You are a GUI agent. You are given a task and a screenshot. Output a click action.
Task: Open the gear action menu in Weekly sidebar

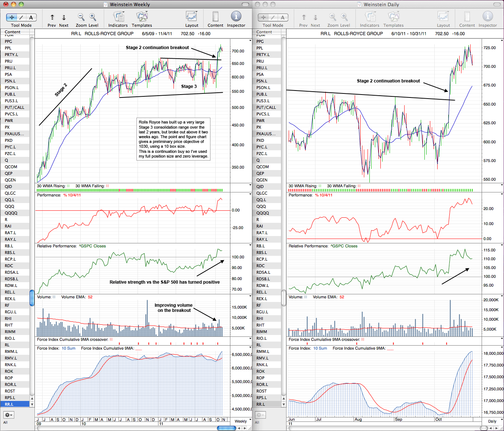click(x=8, y=415)
